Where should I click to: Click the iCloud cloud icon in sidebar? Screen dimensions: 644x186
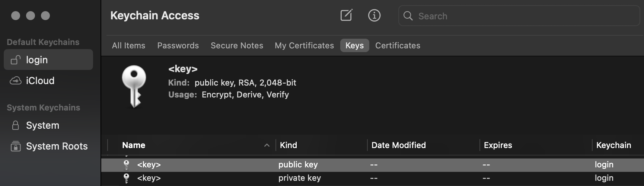coord(15,81)
